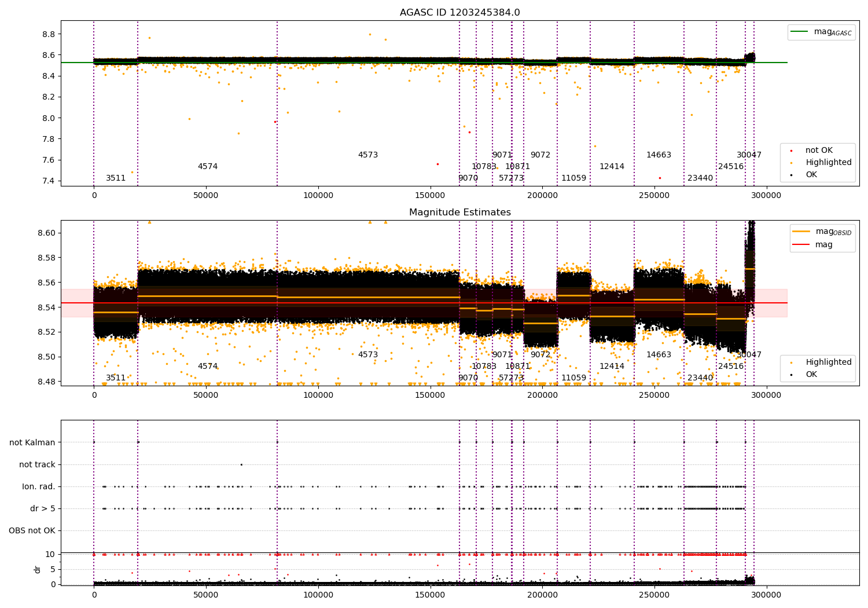
Task: Click the 'Highlighted' legend entry in the top plot
Action: [x=822, y=163]
